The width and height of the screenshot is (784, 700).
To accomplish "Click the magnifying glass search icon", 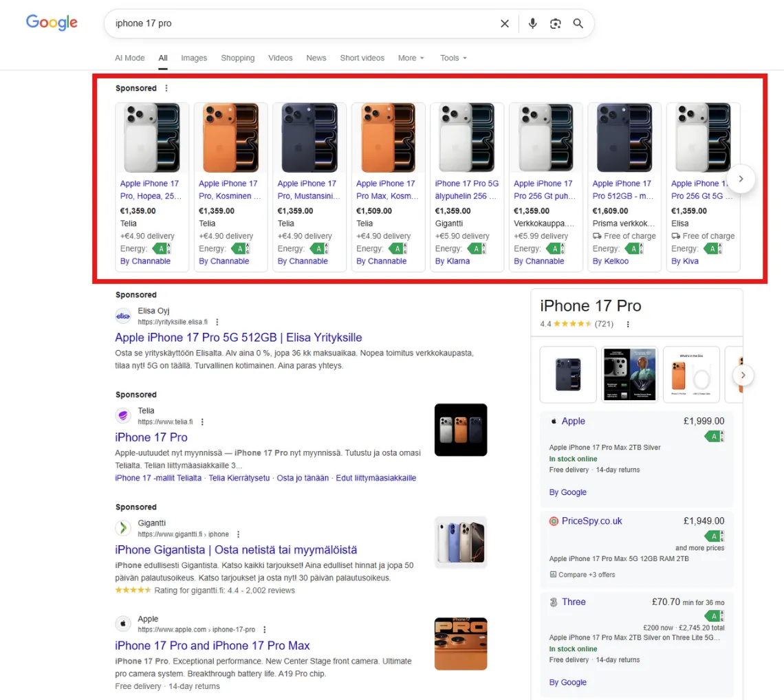I will coord(578,23).
